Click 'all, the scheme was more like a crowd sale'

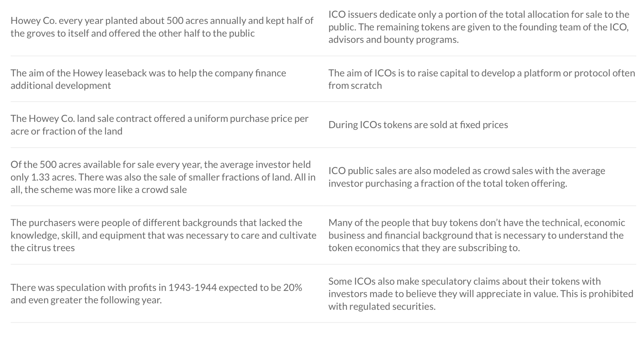[99, 190]
